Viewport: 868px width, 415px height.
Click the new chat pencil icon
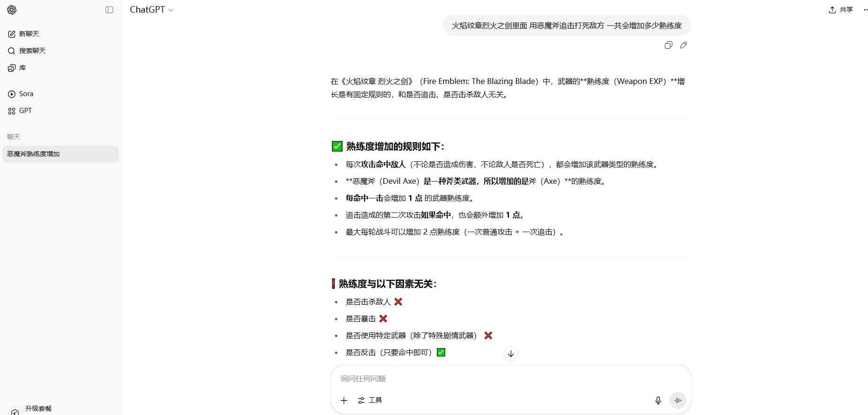tap(12, 34)
